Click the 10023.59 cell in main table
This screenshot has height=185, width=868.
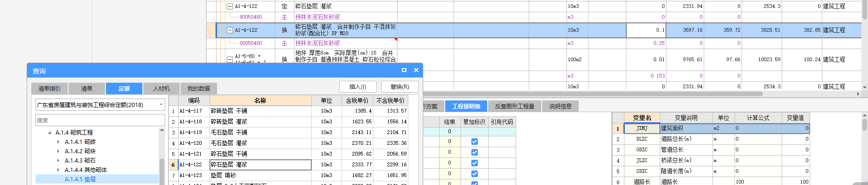pos(761,59)
